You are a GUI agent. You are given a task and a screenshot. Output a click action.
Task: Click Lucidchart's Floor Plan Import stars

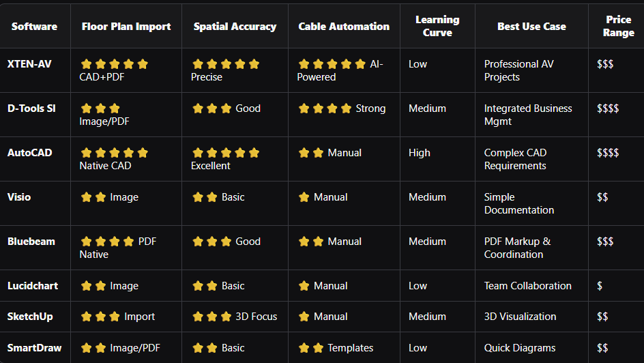pyautogui.click(x=93, y=286)
